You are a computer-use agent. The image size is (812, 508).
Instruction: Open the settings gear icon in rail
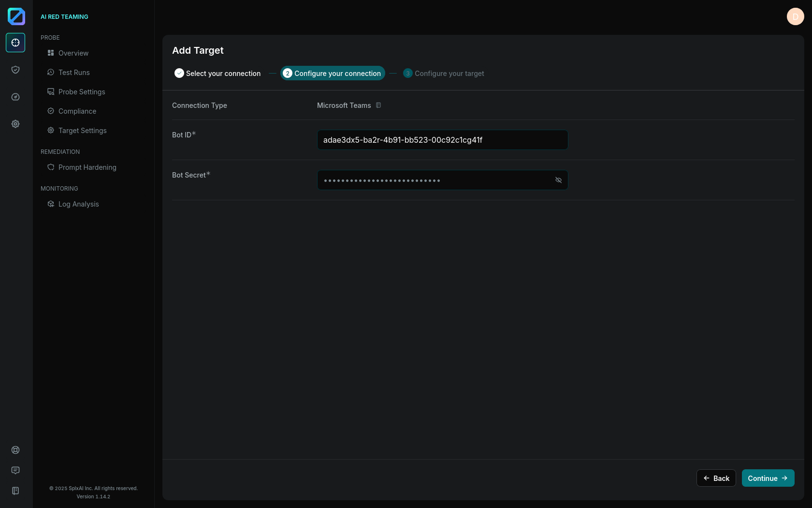pos(15,124)
